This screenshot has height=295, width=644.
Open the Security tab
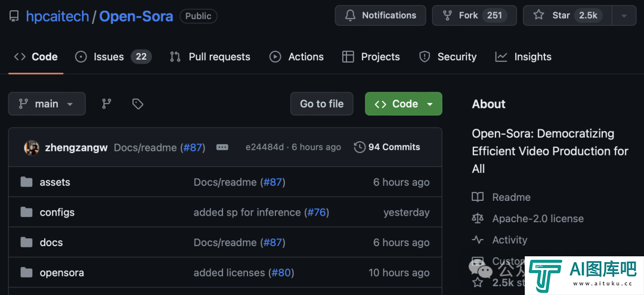448,57
